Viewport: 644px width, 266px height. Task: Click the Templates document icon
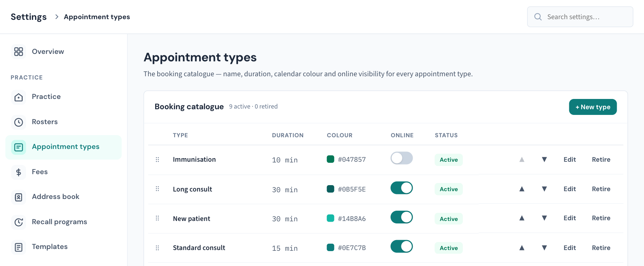tap(18, 247)
